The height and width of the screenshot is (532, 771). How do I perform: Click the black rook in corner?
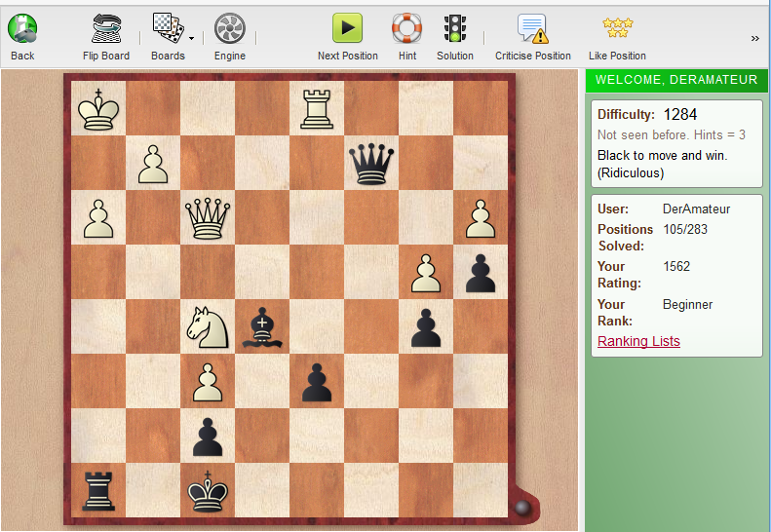[x=97, y=490]
